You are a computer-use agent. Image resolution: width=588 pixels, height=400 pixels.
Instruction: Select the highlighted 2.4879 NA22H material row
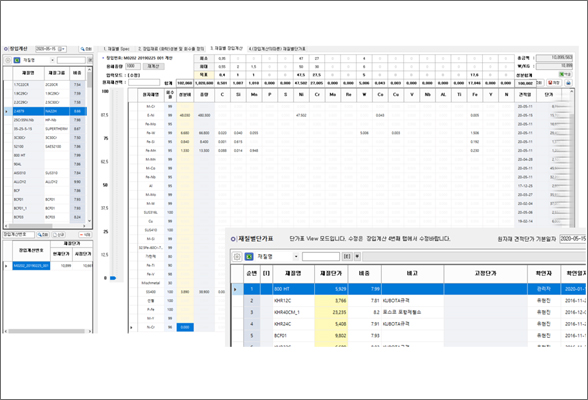(x=46, y=111)
